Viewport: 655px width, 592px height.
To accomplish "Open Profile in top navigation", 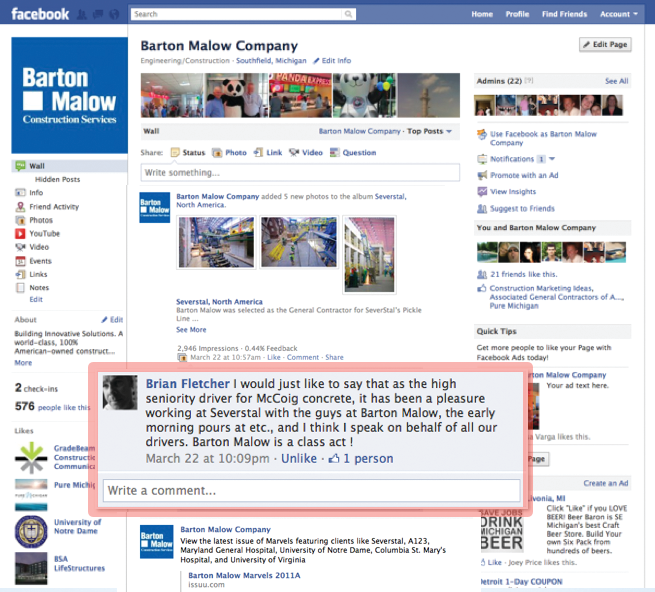I will tap(517, 14).
